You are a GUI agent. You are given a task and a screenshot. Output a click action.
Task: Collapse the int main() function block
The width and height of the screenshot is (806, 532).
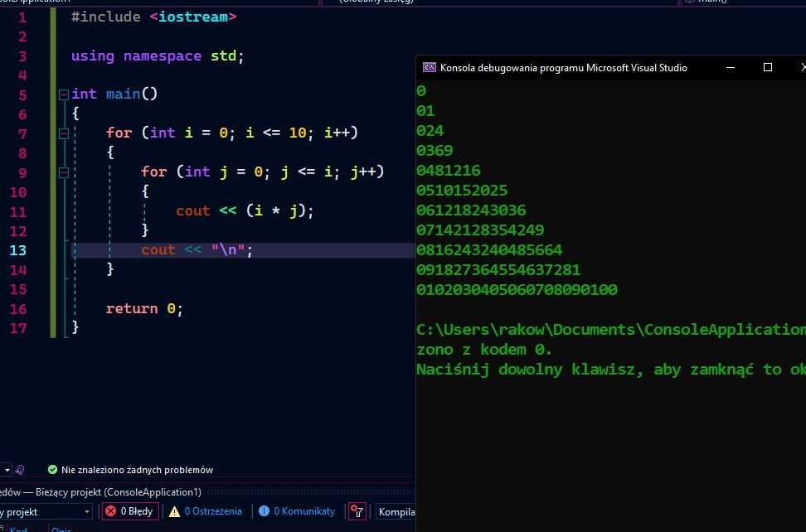(64, 94)
